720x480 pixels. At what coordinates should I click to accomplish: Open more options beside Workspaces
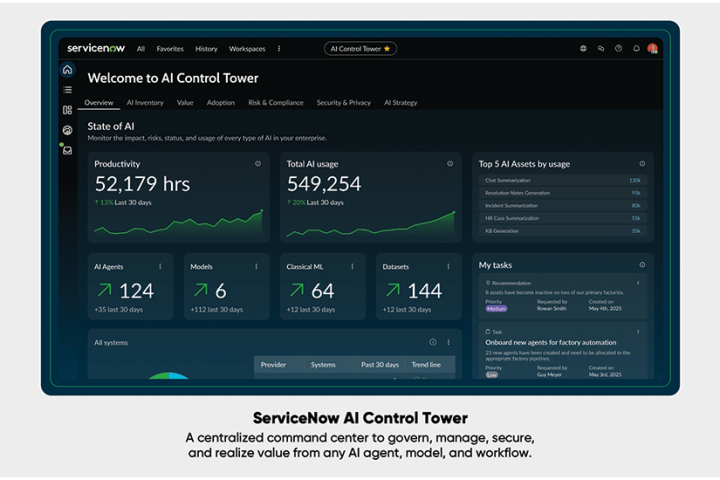point(279,48)
